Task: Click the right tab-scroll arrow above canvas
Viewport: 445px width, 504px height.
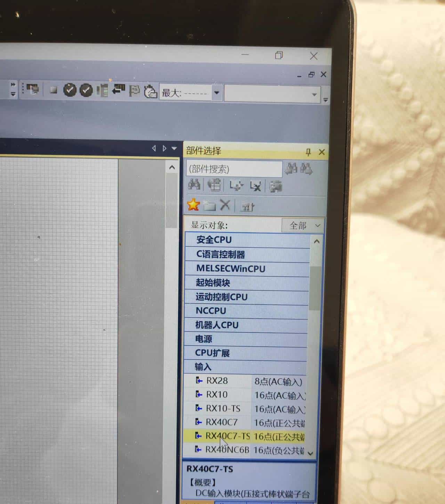Action: click(164, 148)
